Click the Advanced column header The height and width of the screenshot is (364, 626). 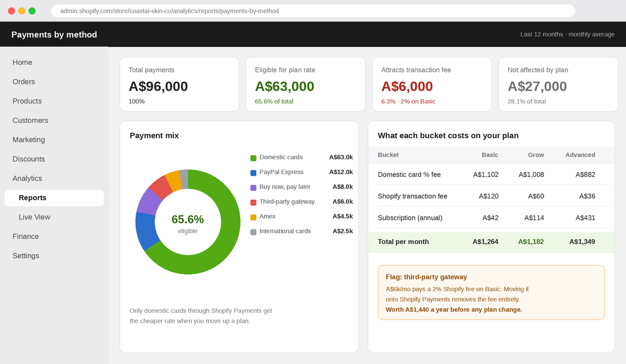coord(580,155)
